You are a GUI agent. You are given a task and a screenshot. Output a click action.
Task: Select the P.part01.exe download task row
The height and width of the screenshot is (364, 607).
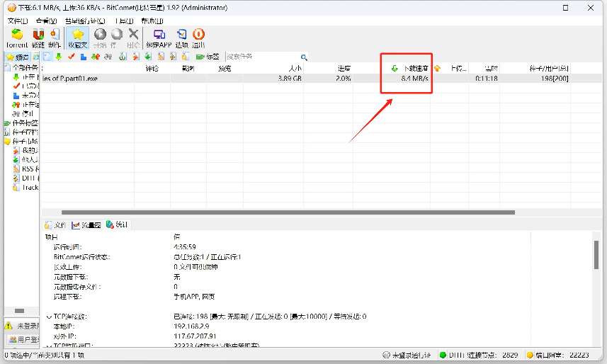tap(212, 78)
